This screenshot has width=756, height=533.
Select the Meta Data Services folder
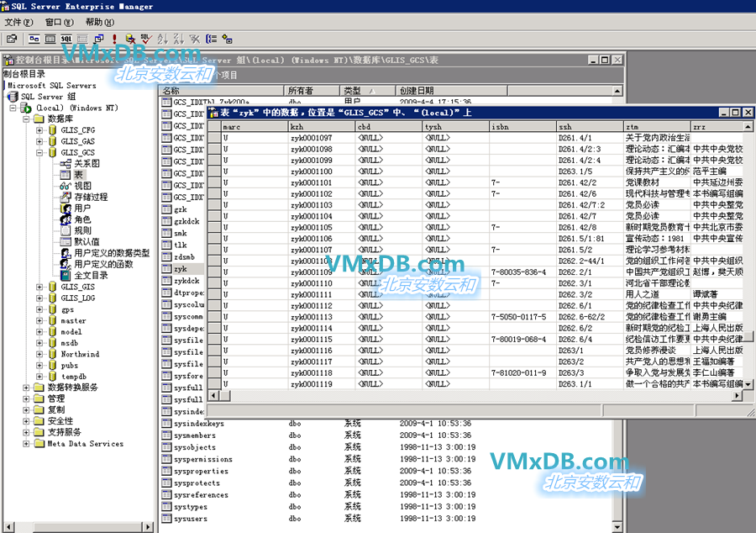click(86, 443)
